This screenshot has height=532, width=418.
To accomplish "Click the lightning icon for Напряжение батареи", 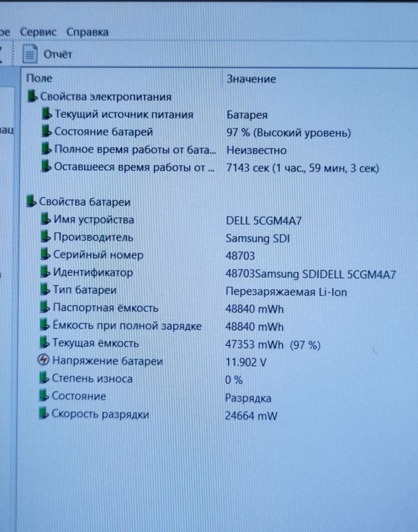I will click(43, 360).
